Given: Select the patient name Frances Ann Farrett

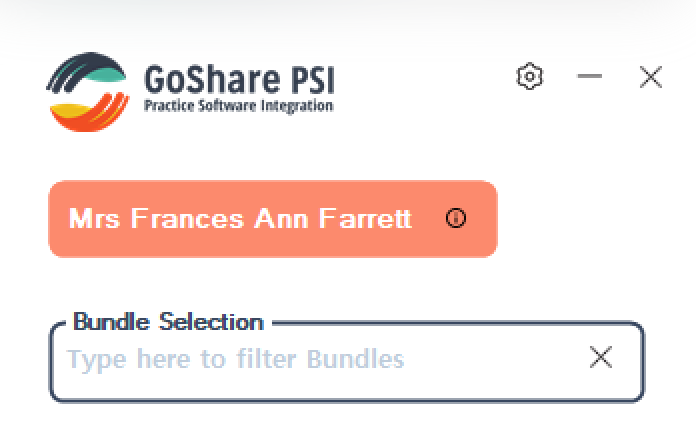Looking at the screenshot, I should 240,219.
